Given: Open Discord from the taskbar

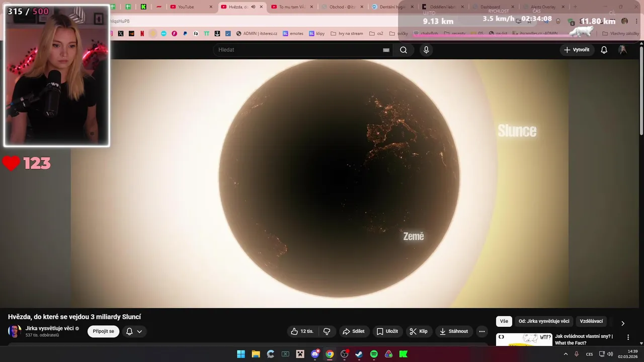Looking at the screenshot, I should pos(315,354).
